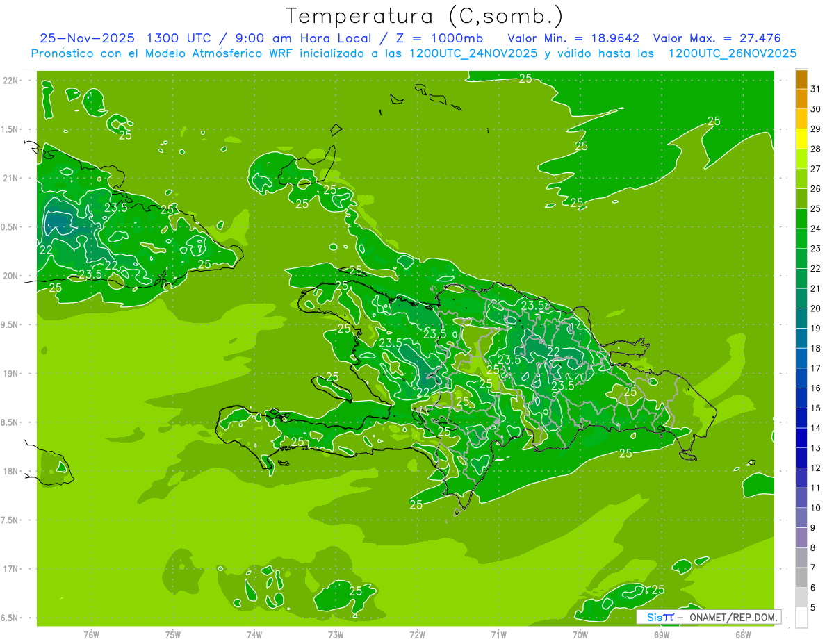The height and width of the screenshot is (644, 834).
Task: Click the '72W' longitude axis label
Action: tap(417, 635)
